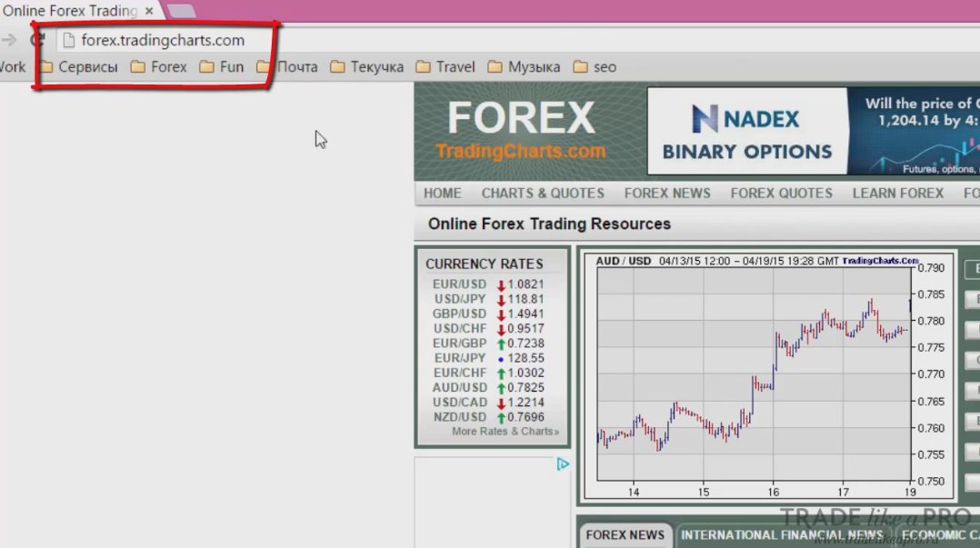Click the green up arrow beside EUR/GBP
980x548 pixels.
tap(501, 344)
